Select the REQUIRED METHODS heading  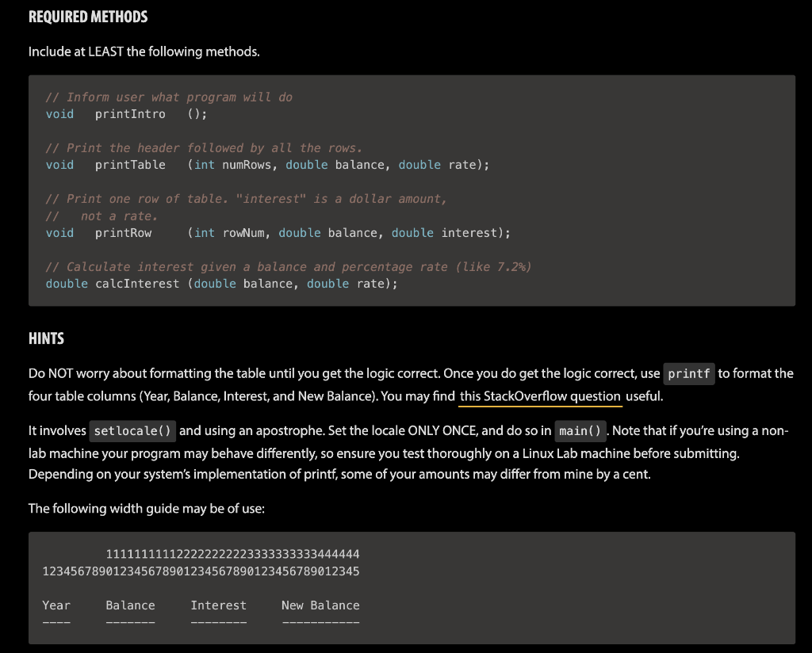pyautogui.click(x=87, y=16)
